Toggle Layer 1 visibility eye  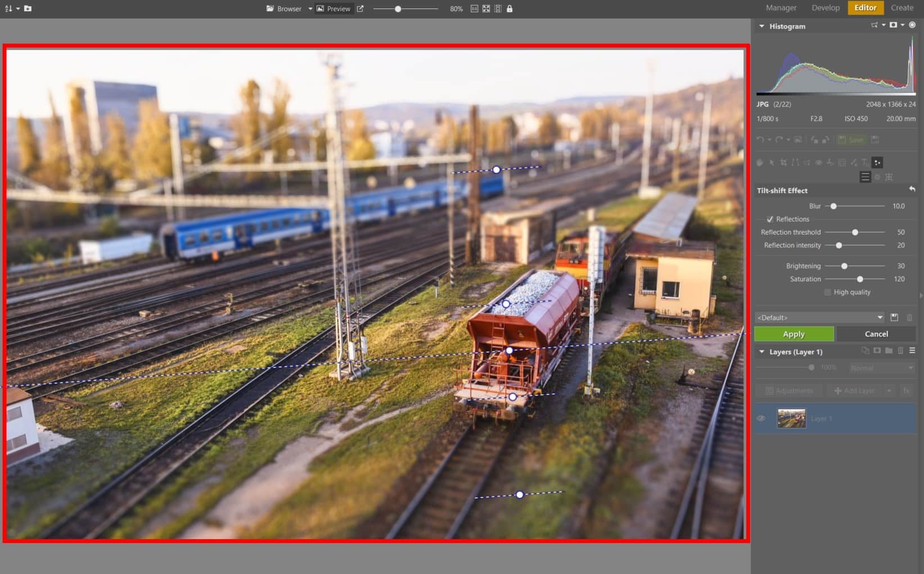[x=761, y=419]
